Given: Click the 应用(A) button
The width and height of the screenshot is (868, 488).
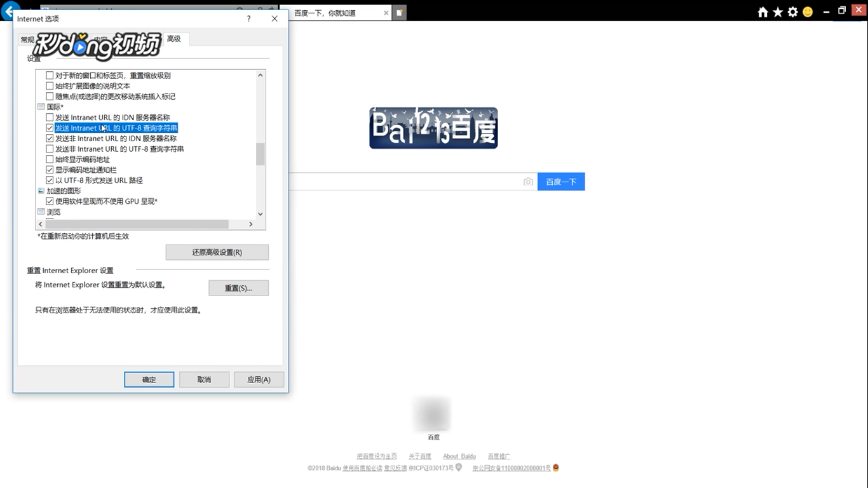Looking at the screenshot, I should coord(259,379).
